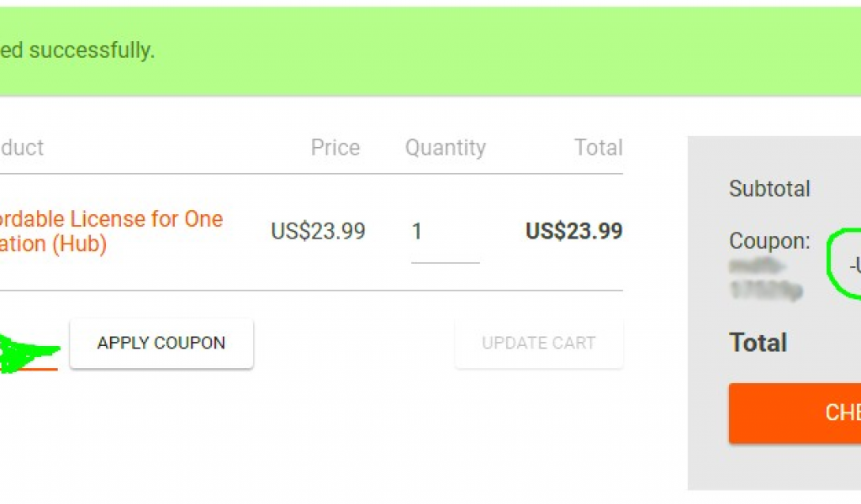Click the bold row total US$23.99
Screen dimensions: 861x504
[573, 231]
